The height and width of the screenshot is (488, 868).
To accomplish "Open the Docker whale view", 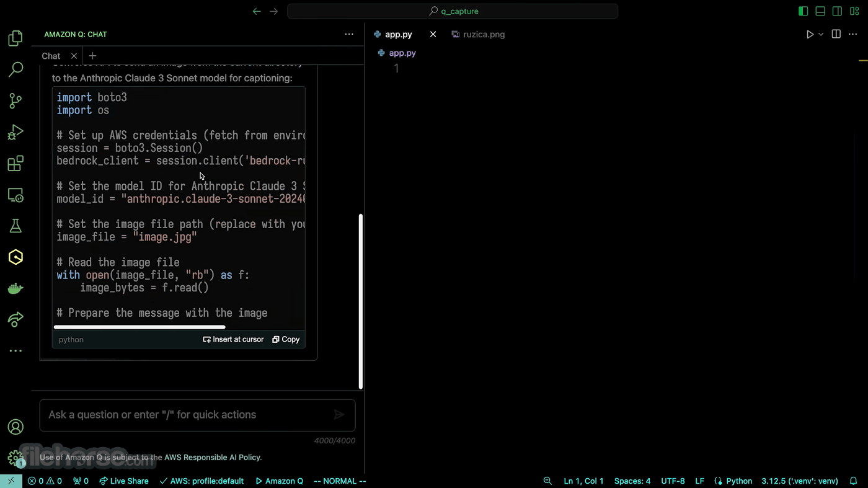I will [x=15, y=288].
